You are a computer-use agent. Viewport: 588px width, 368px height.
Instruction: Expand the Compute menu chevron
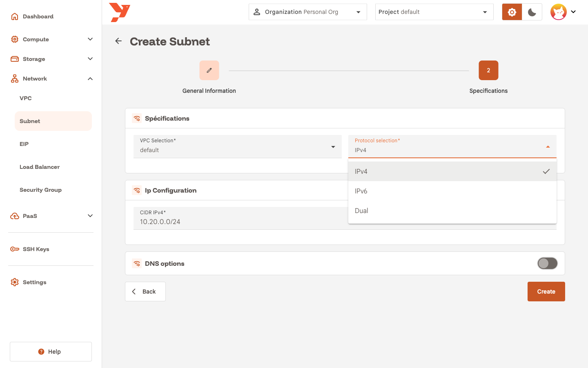coord(90,39)
